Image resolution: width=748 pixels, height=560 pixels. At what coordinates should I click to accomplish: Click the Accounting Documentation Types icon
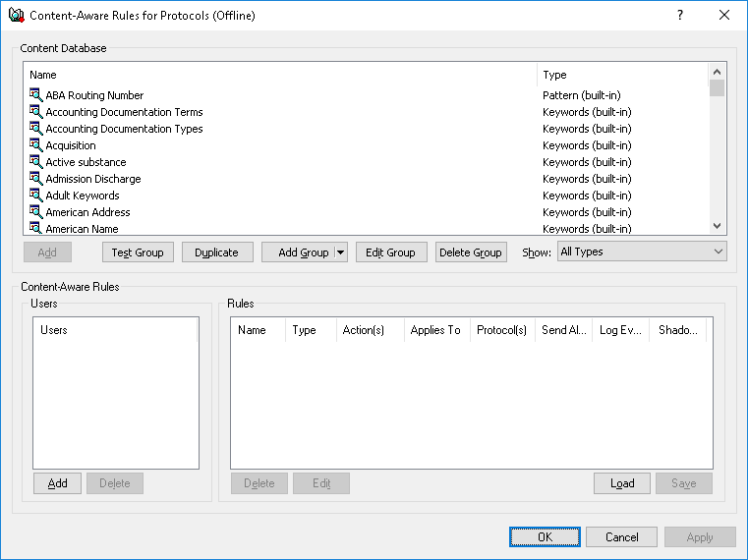[x=36, y=129]
